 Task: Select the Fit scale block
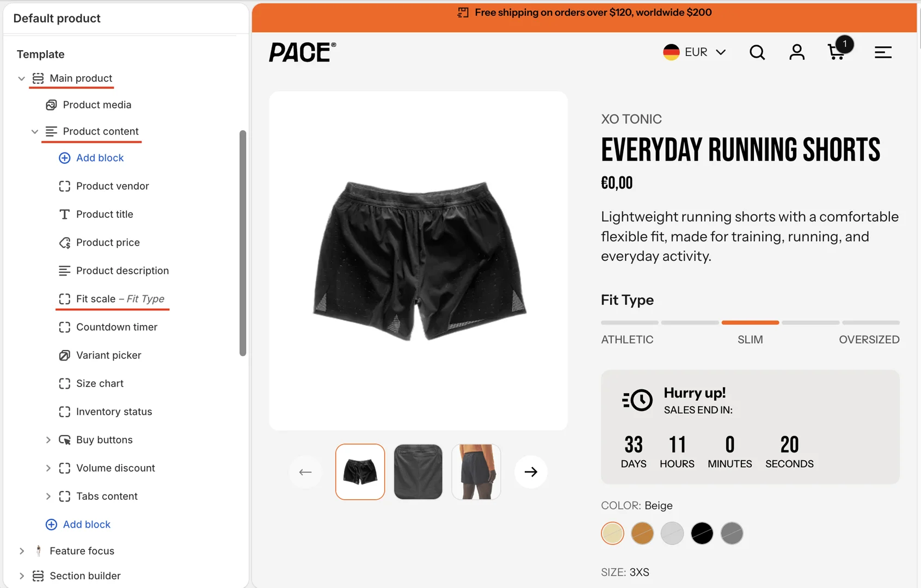[112, 299]
